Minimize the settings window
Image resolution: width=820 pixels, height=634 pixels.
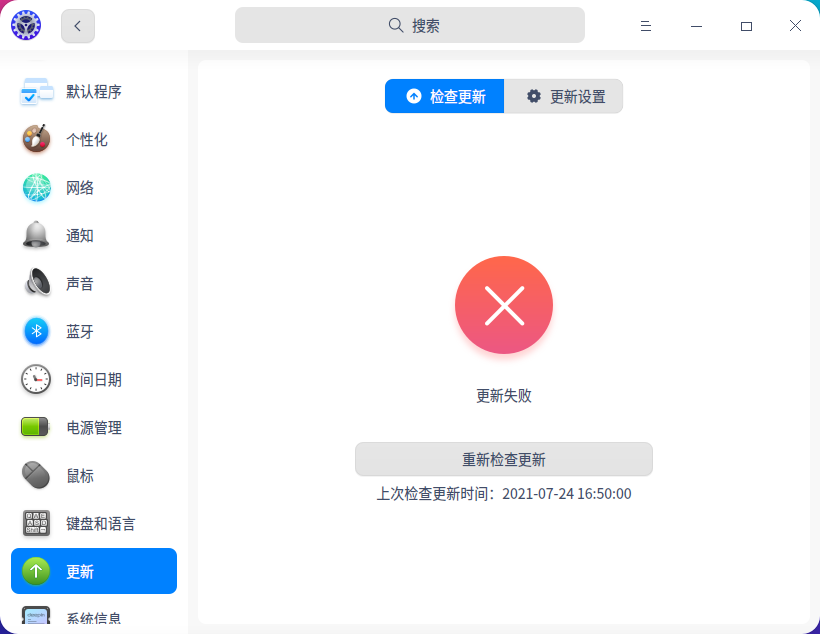coord(696,26)
